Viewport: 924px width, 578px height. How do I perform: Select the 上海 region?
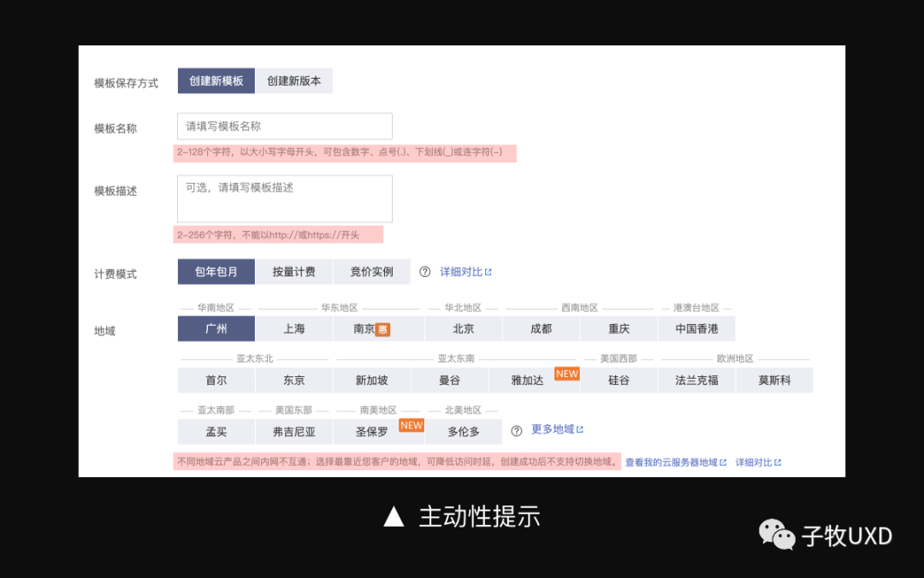point(294,329)
